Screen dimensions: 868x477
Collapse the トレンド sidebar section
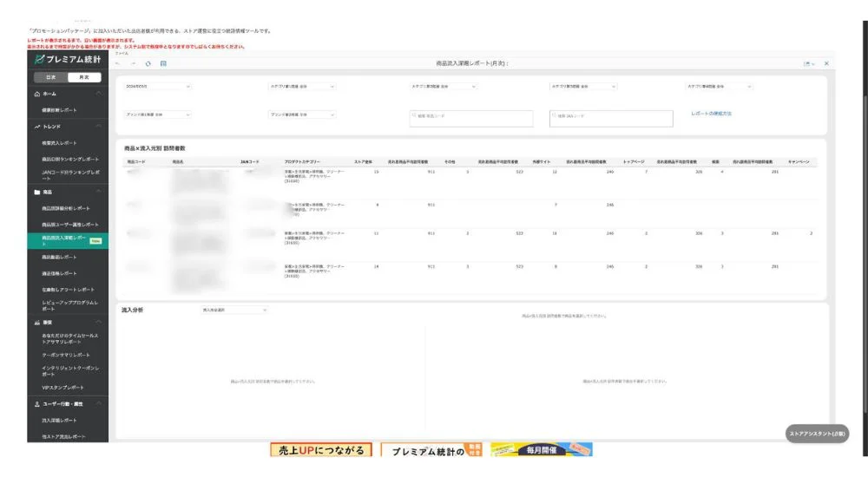pyautogui.click(x=99, y=127)
